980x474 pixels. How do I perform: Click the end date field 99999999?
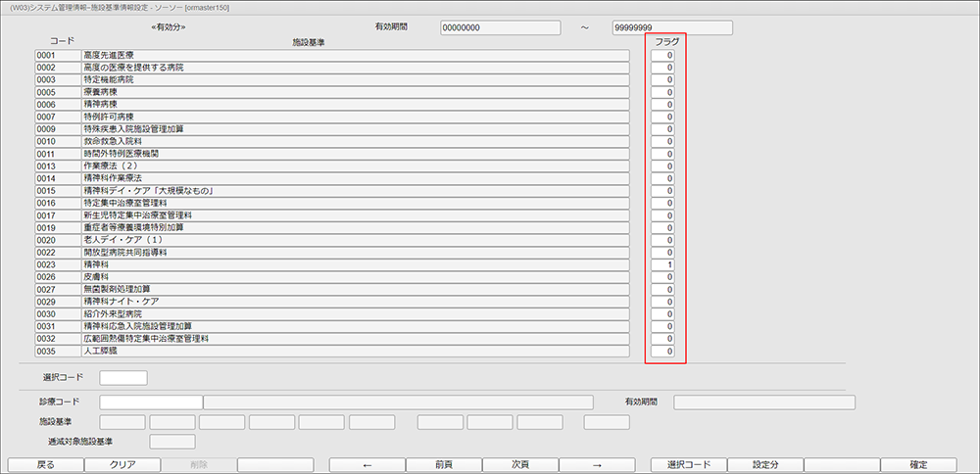coord(672,27)
